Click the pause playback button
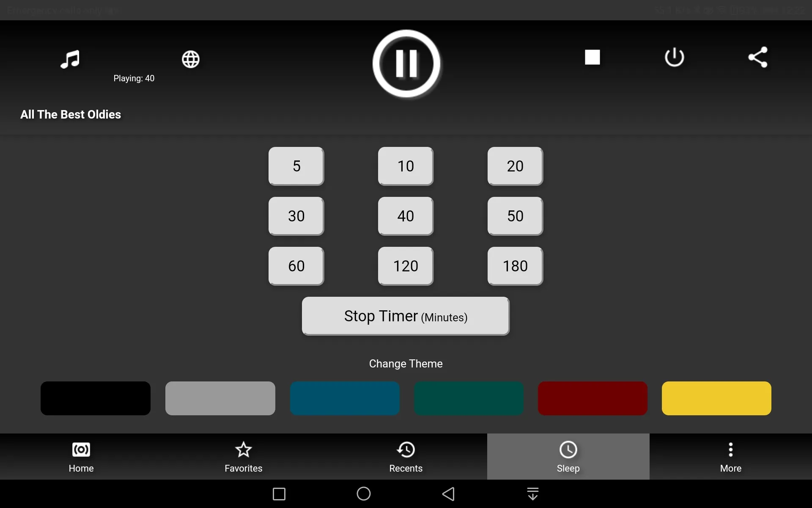The width and height of the screenshot is (812, 508). tap(406, 63)
